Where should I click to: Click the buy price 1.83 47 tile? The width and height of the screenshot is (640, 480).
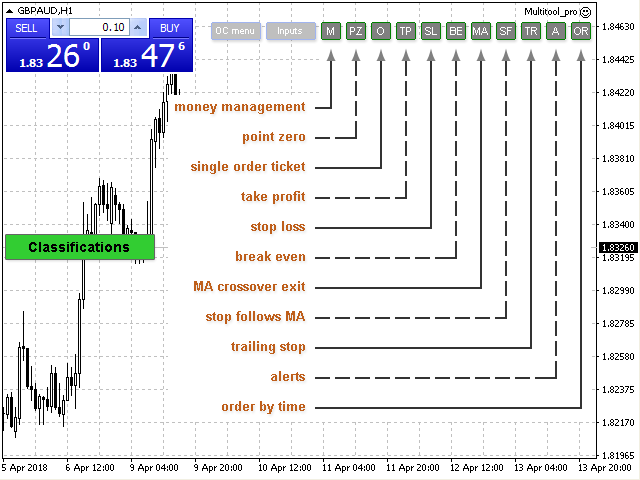(x=147, y=55)
